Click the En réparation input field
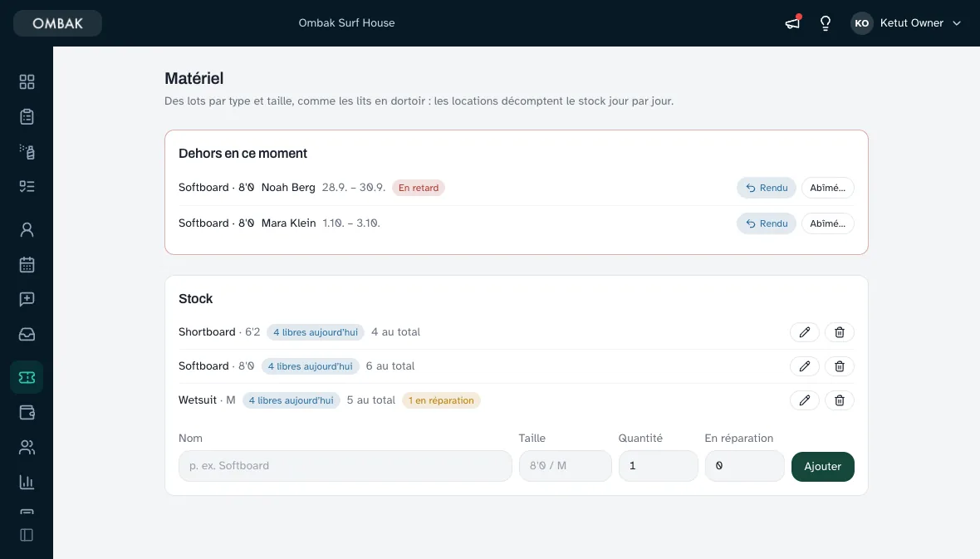Viewport: 980px width, 559px height. [744, 466]
